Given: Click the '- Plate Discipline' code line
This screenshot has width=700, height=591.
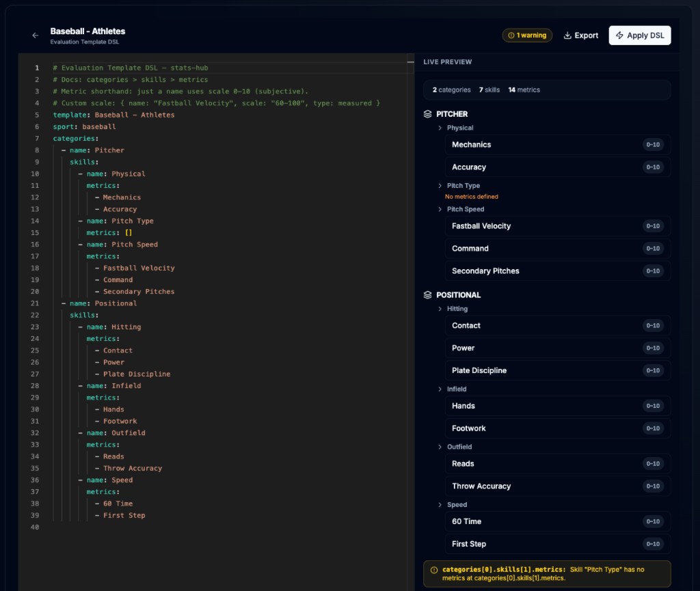Looking at the screenshot, I should pos(133,374).
